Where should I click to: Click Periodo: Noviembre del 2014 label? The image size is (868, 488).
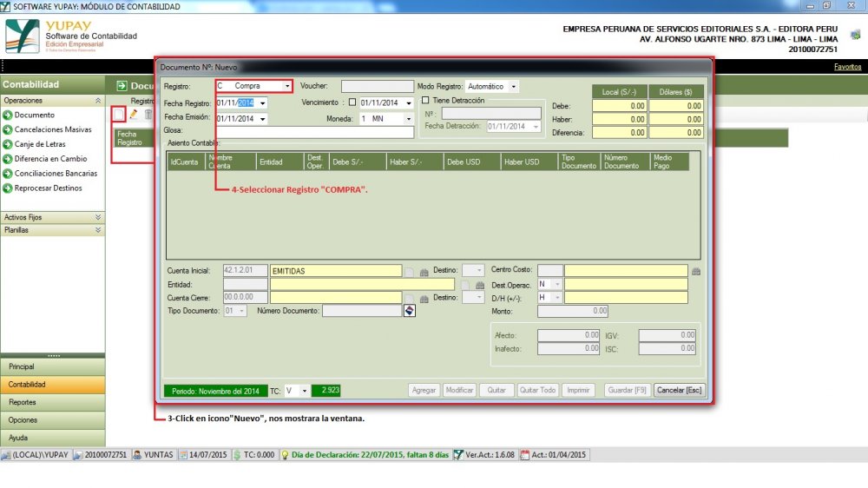coord(216,391)
